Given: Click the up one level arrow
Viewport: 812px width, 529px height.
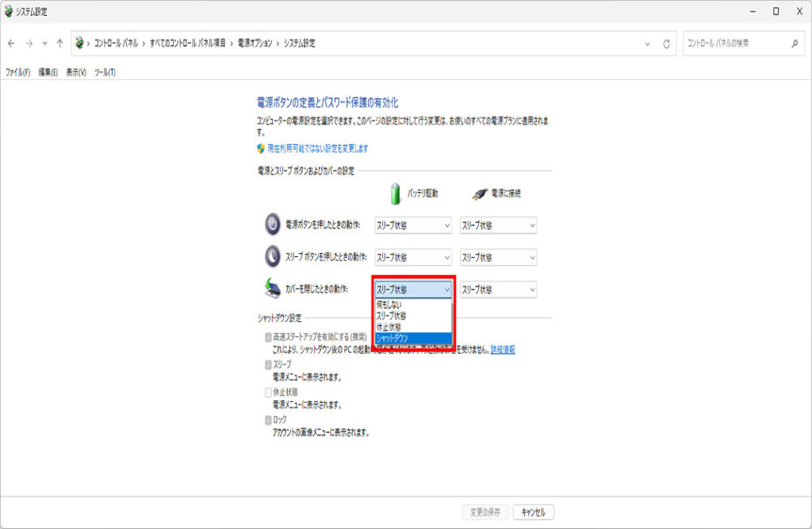Looking at the screenshot, I should click(x=59, y=44).
